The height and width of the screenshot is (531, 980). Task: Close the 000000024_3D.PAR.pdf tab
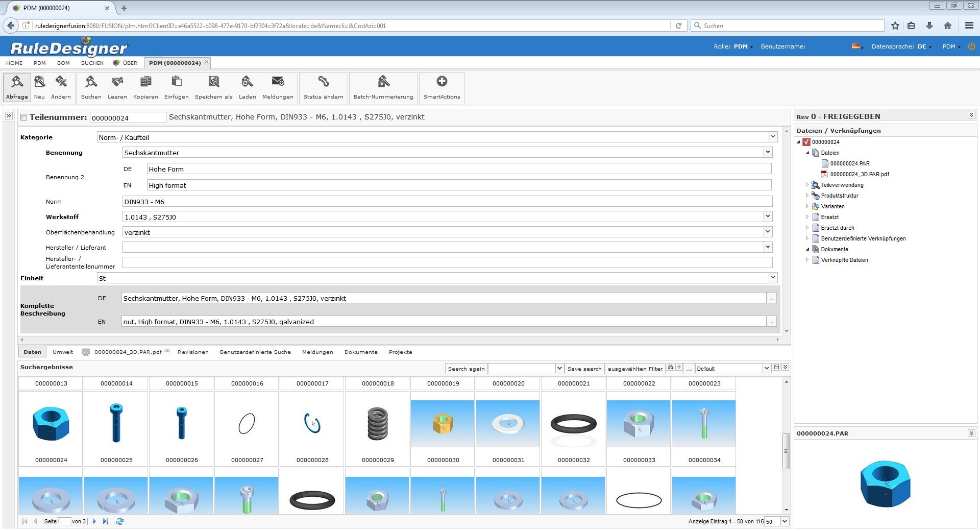(x=167, y=351)
